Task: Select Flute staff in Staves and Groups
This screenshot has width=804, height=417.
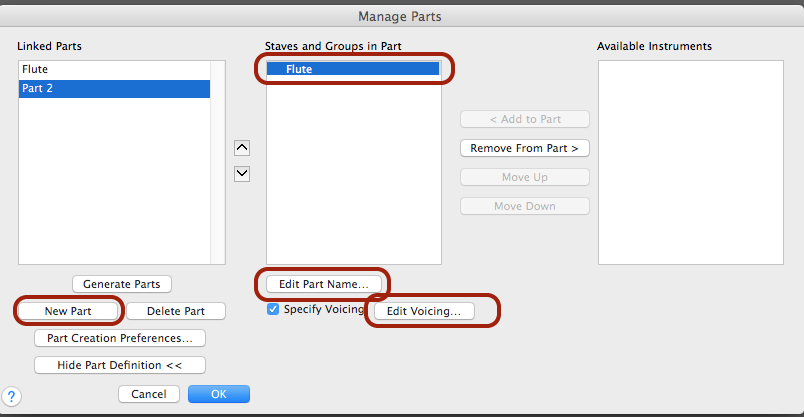Action: click(x=353, y=69)
